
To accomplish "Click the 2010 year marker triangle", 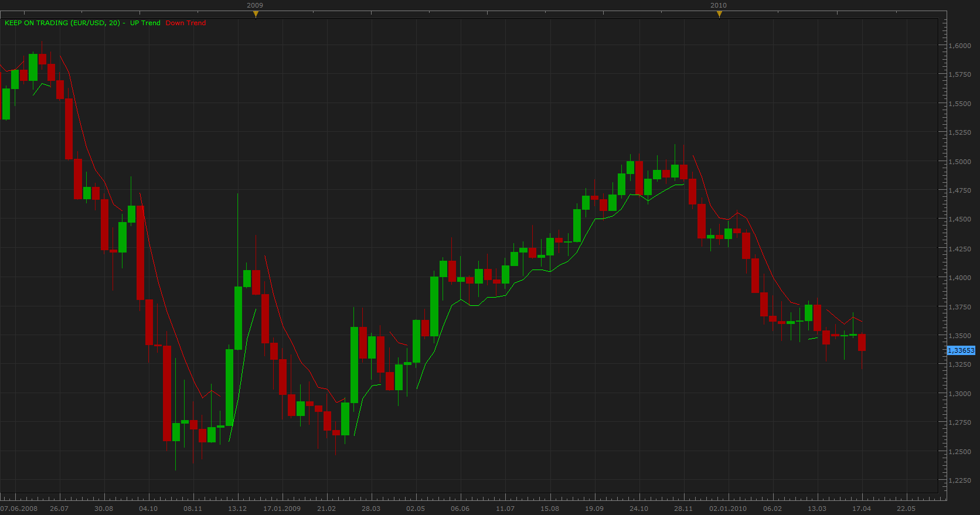I will [719, 14].
